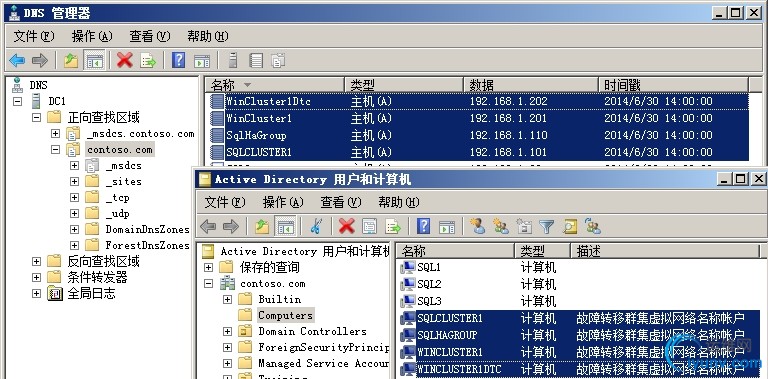Click export list icon in Active Directory toolbar
The width and height of the screenshot is (768, 379).
[392, 226]
